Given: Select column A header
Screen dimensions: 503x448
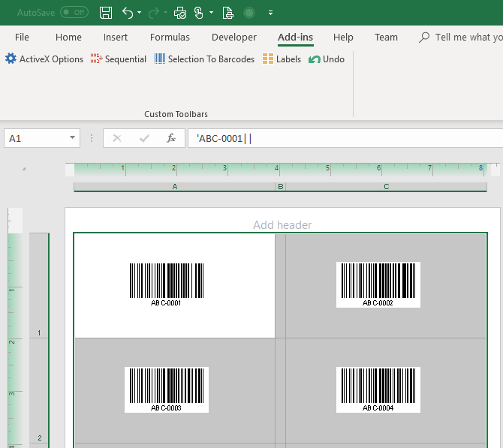Looking at the screenshot, I should pos(174,187).
